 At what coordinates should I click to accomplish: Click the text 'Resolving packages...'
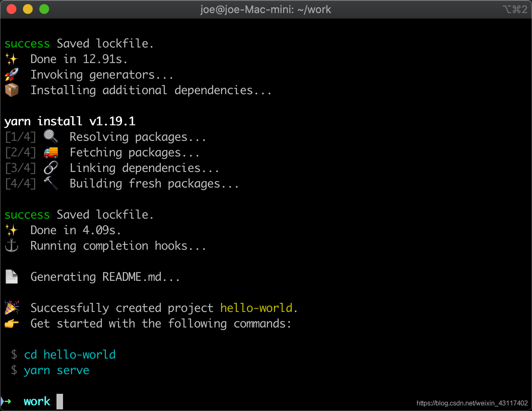(138, 137)
